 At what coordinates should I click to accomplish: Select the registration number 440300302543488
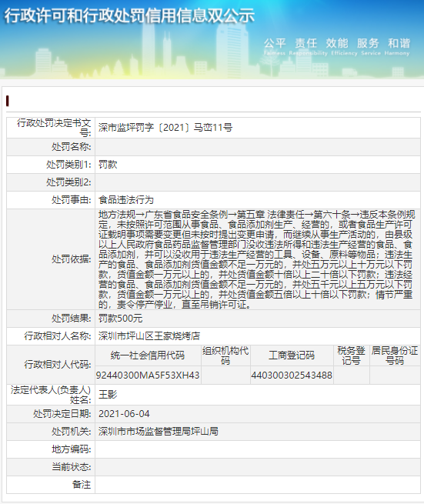point(292,375)
